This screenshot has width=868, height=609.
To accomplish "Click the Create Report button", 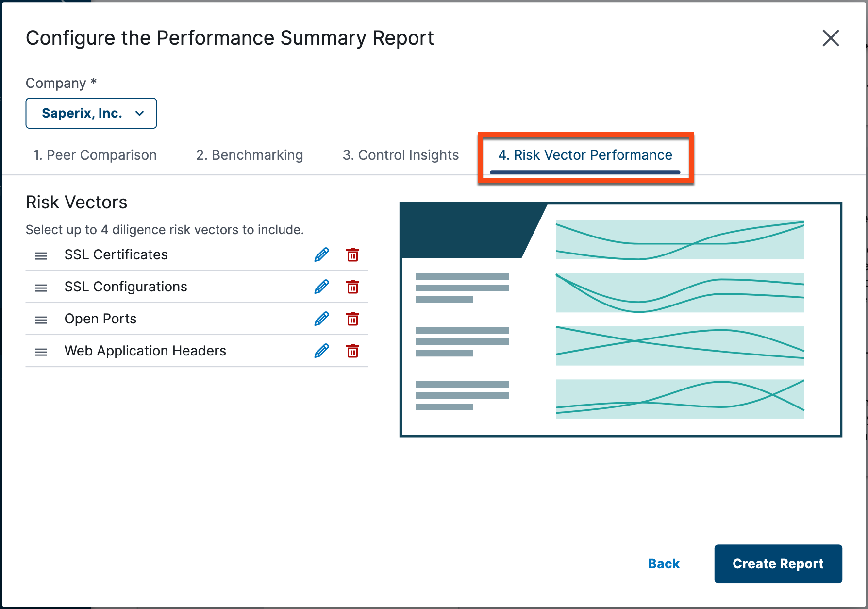I will 778,564.
